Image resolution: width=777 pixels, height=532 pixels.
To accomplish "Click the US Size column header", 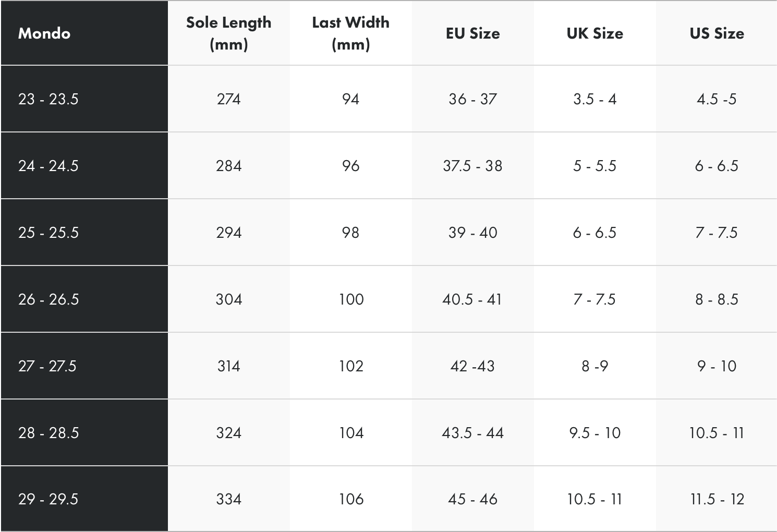I will coord(717,33).
